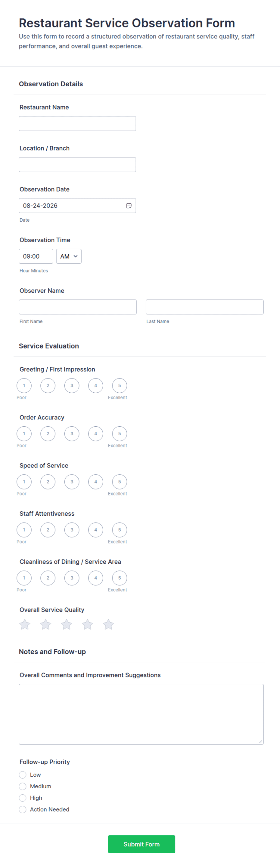This screenshot has height=868, width=280.
Task: Open the AM/PM time dropdown
Action: coord(69,256)
